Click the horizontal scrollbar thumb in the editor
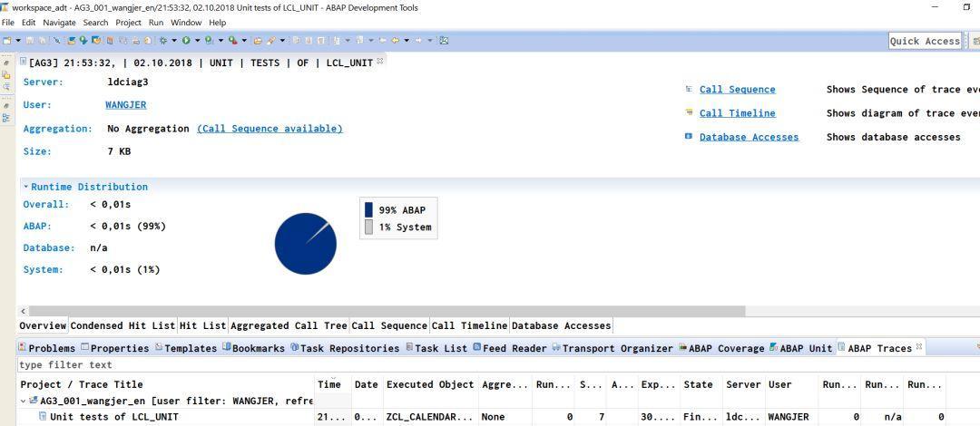The image size is (980, 426). (387, 311)
